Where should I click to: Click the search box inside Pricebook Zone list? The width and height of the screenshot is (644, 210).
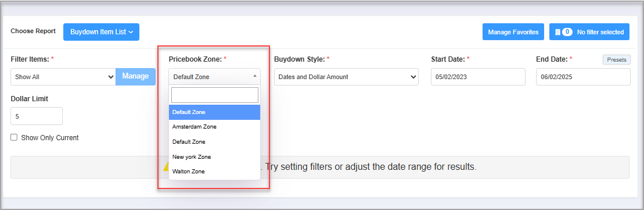(x=215, y=95)
